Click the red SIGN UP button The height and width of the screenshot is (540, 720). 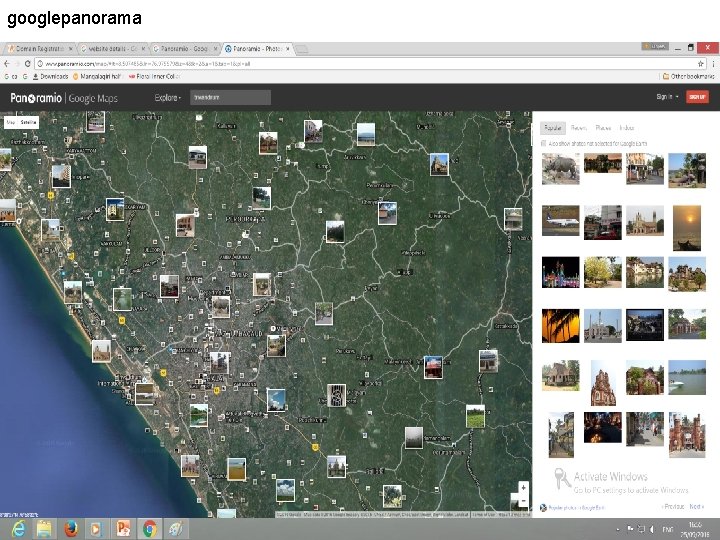[x=697, y=97]
